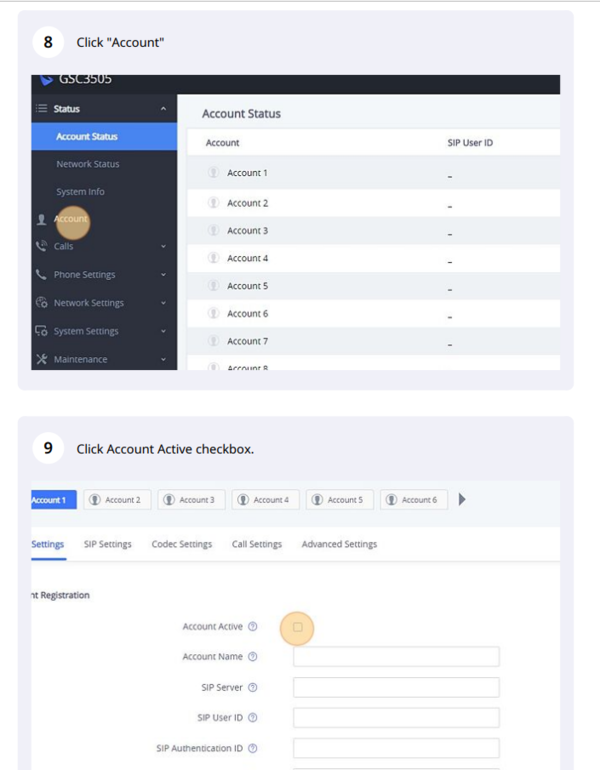Viewport: 600px width, 770px height.
Task: Click the help icon beside SIP Server
Action: pos(253,688)
